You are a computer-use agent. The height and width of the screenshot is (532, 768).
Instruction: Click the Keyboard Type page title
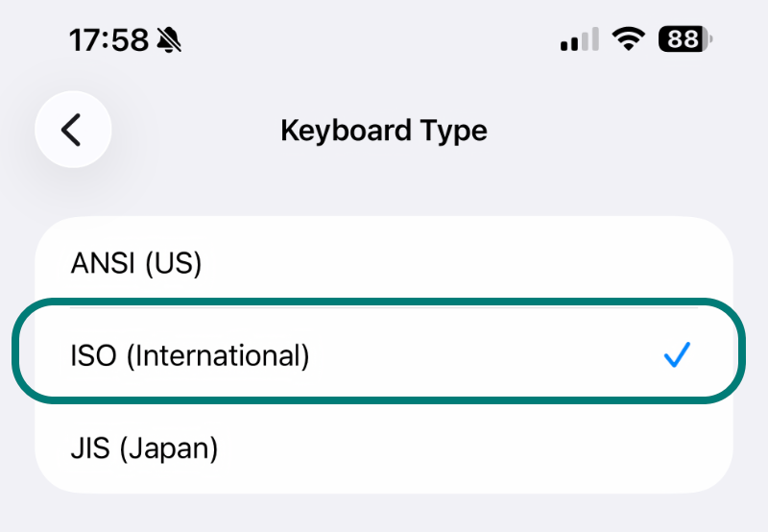pyautogui.click(x=384, y=131)
